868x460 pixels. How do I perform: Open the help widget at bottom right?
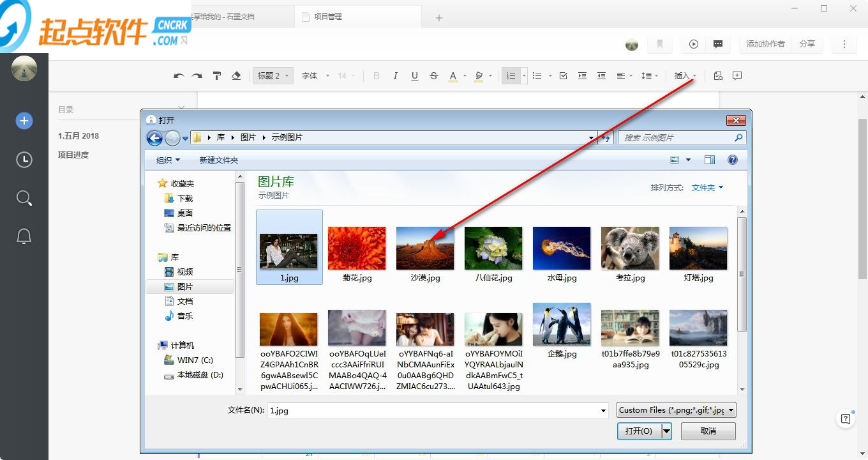(x=846, y=419)
